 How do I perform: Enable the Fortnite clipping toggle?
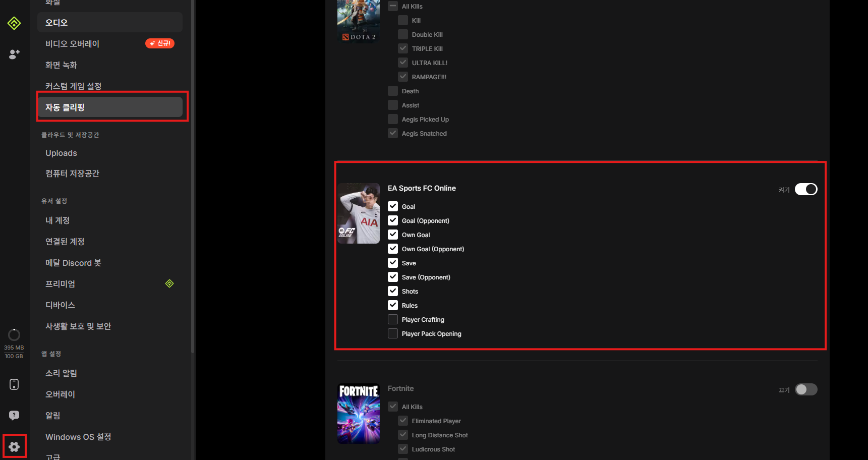coord(805,389)
